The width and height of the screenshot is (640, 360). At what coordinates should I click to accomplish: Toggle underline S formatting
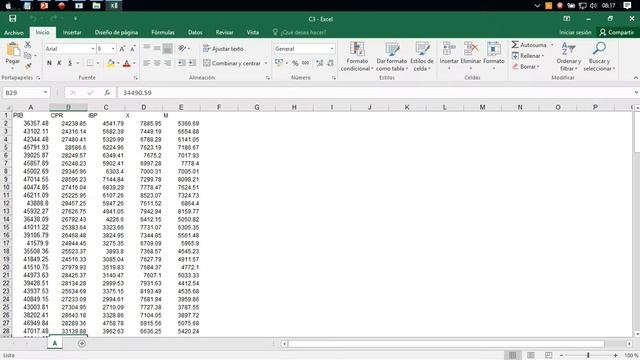click(70, 63)
